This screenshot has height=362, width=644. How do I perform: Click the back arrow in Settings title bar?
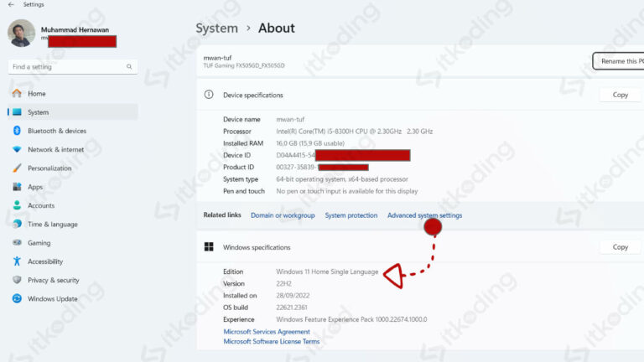point(10,5)
